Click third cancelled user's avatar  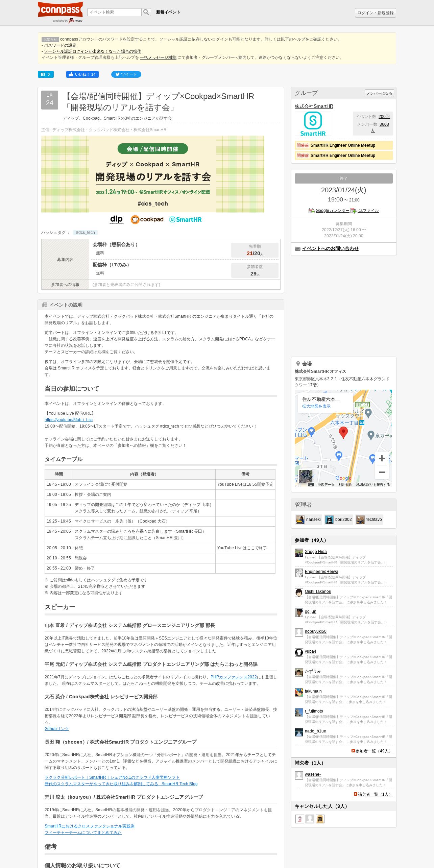(x=320, y=819)
